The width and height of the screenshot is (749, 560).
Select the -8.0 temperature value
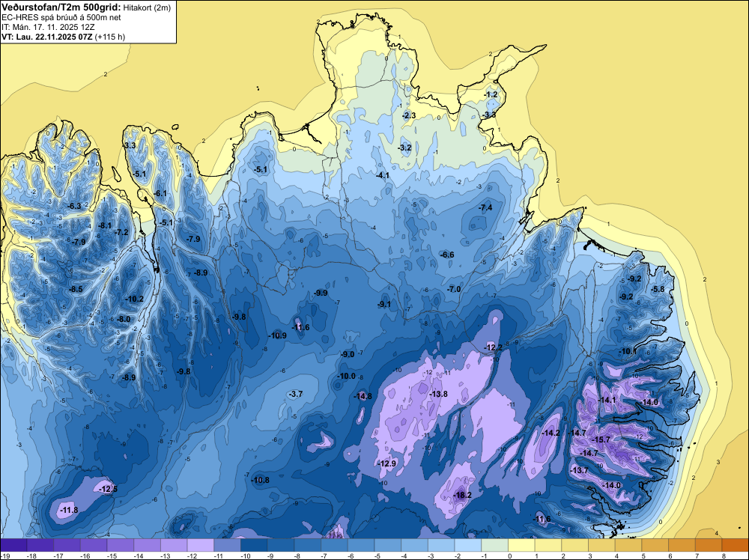point(124,319)
